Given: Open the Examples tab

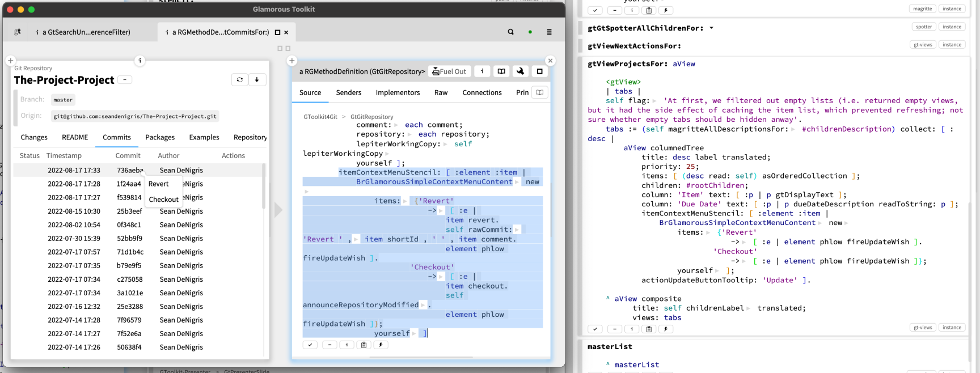Looking at the screenshot, I should point(204,137).
